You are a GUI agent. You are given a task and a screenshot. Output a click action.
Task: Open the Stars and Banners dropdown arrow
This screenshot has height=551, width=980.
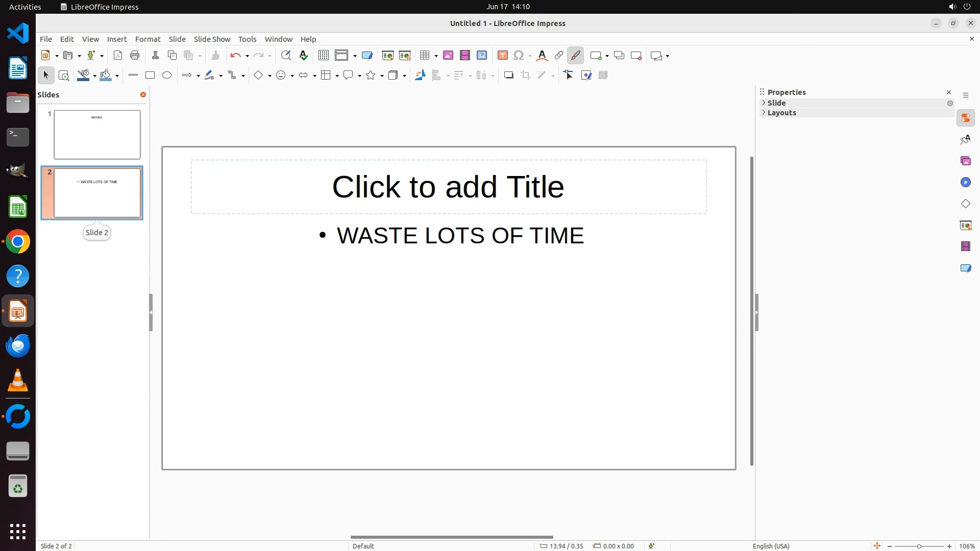click(x=382, y=76)
